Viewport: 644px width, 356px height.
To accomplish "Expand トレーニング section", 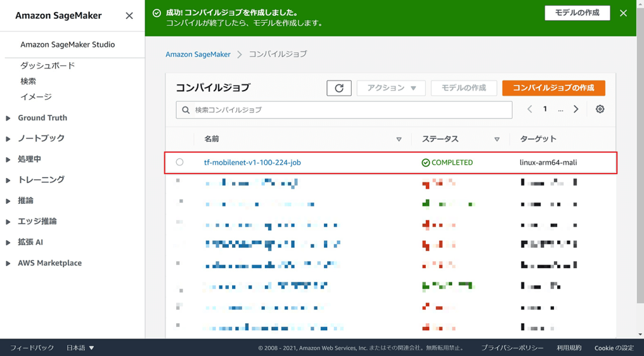I will (x=8, y=181).
